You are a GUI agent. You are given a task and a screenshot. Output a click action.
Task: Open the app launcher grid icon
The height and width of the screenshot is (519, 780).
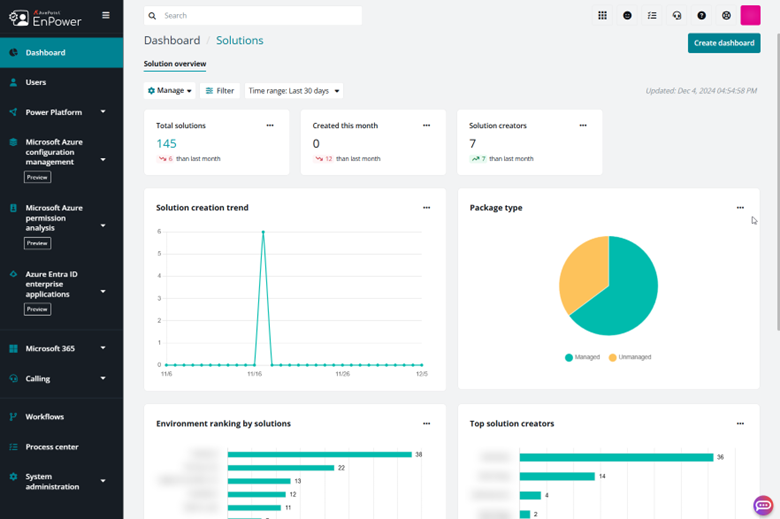[x=602, y=15]
